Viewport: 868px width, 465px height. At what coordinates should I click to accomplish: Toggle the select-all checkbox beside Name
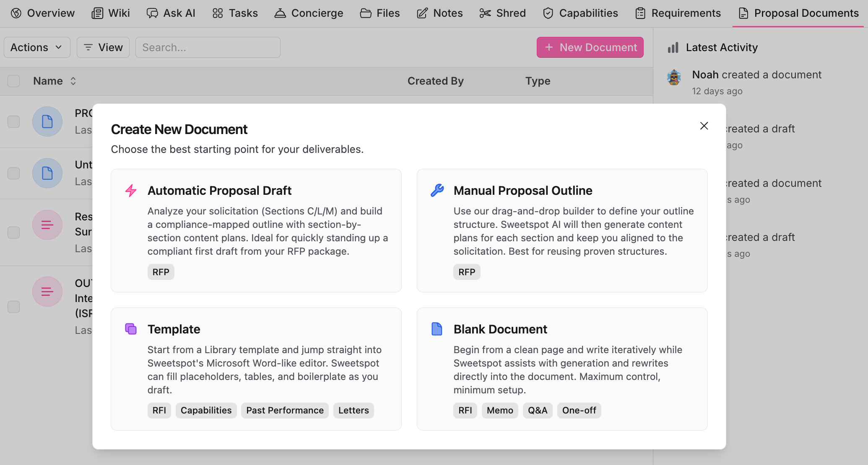point(14,81)
